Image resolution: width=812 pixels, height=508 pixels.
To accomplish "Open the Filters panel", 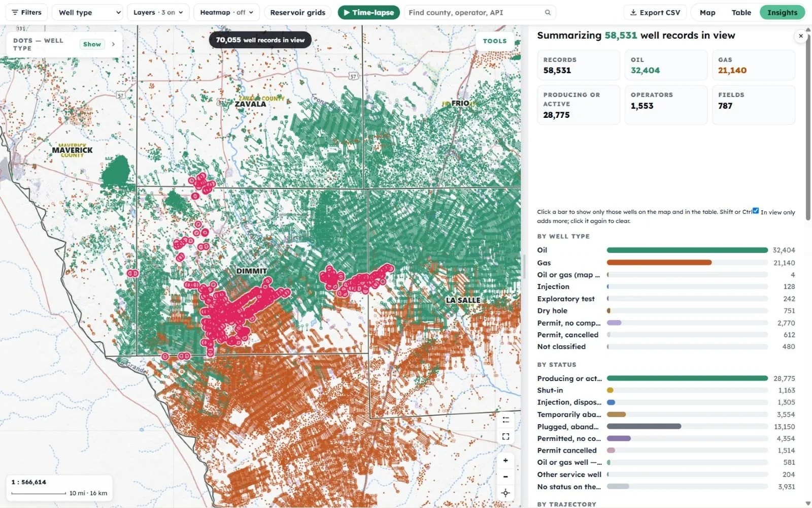I will coord(26,12).
